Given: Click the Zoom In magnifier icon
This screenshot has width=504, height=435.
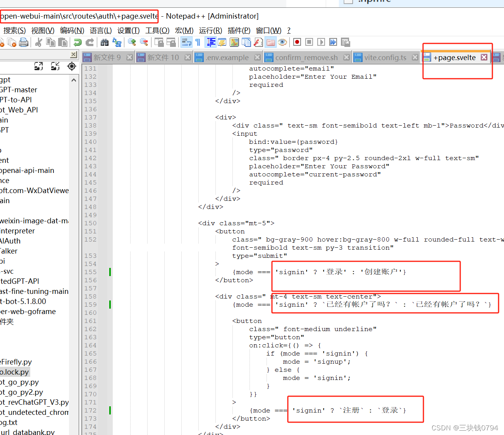Looking at the screenshot, I should 132,42.
